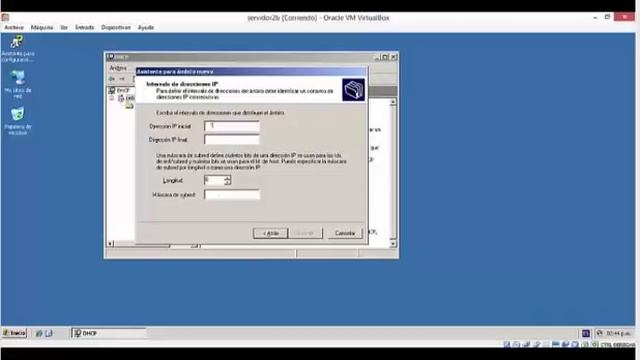Increase Longitud with the up spinner arrow

point(227,178)
